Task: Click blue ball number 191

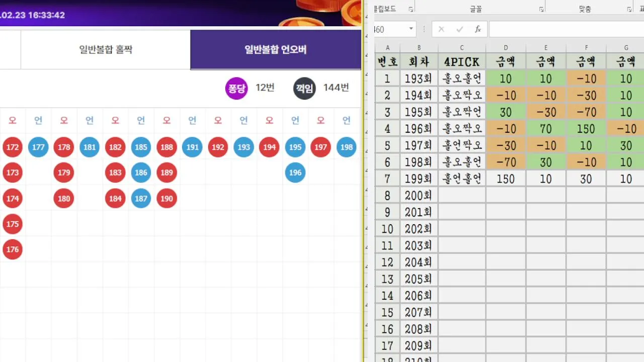Action: (x=192, y=147)
